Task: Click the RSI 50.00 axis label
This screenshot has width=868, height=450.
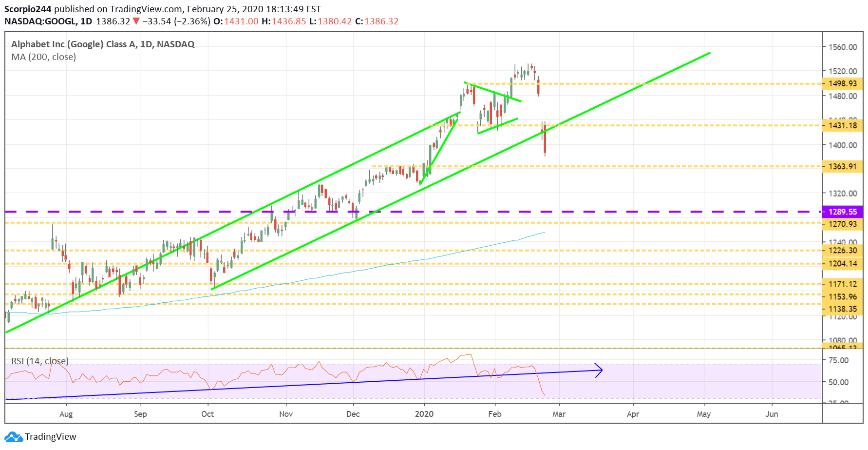Action: [839, 382]
